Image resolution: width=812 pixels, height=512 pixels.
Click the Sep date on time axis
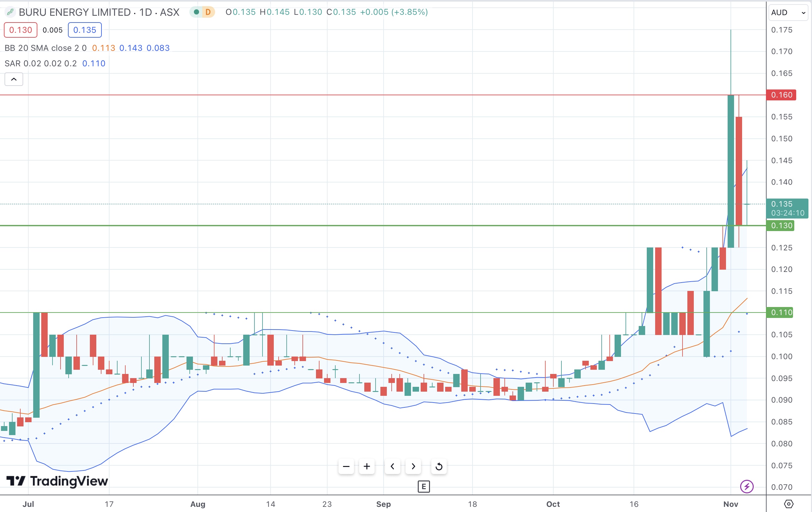click(x=383, y=504)
